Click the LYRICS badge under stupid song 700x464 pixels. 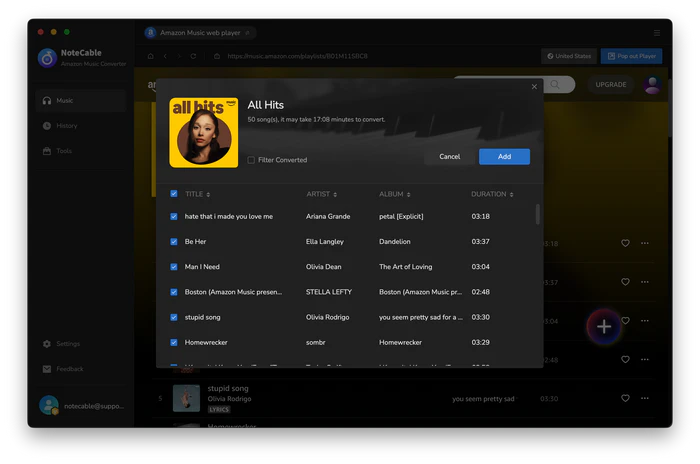click(x=219, y=409)
